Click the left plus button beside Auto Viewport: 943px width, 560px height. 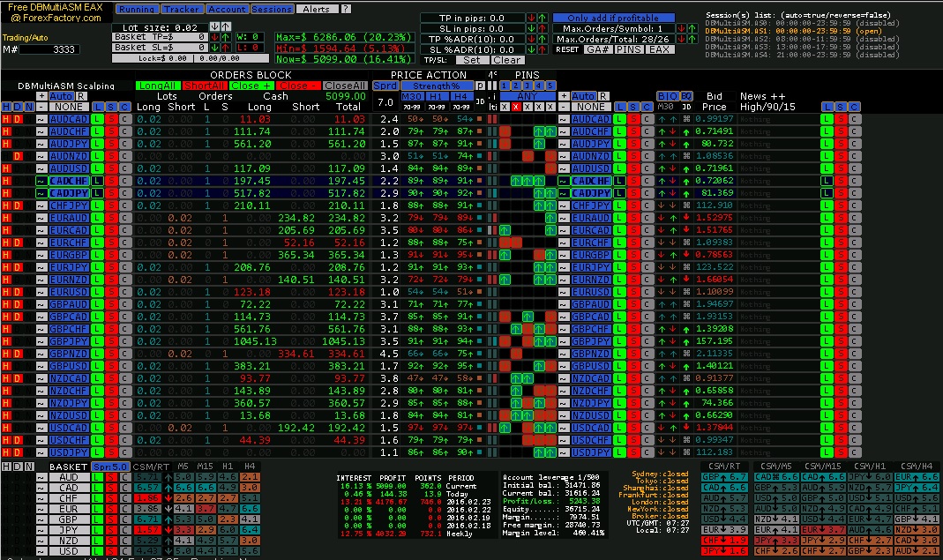click(41, 96)
